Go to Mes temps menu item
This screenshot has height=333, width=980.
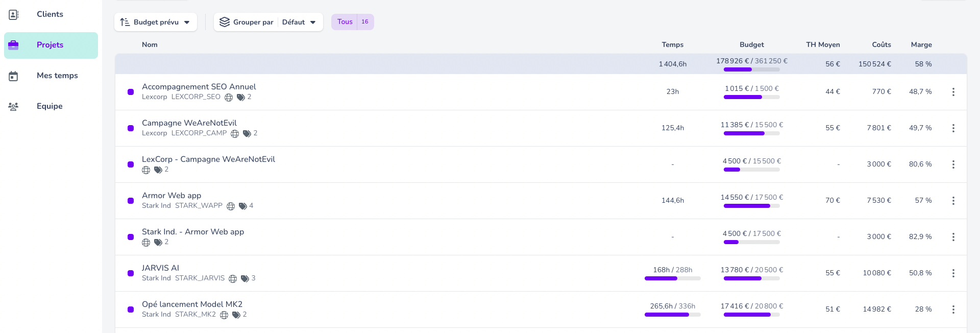(x=57, y=76)
